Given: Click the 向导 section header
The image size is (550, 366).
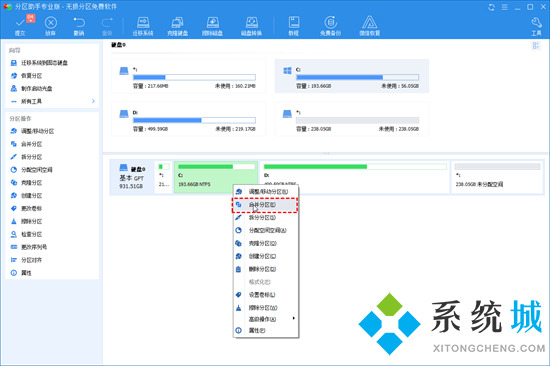Looking at the screenshot, I should 14,50.
